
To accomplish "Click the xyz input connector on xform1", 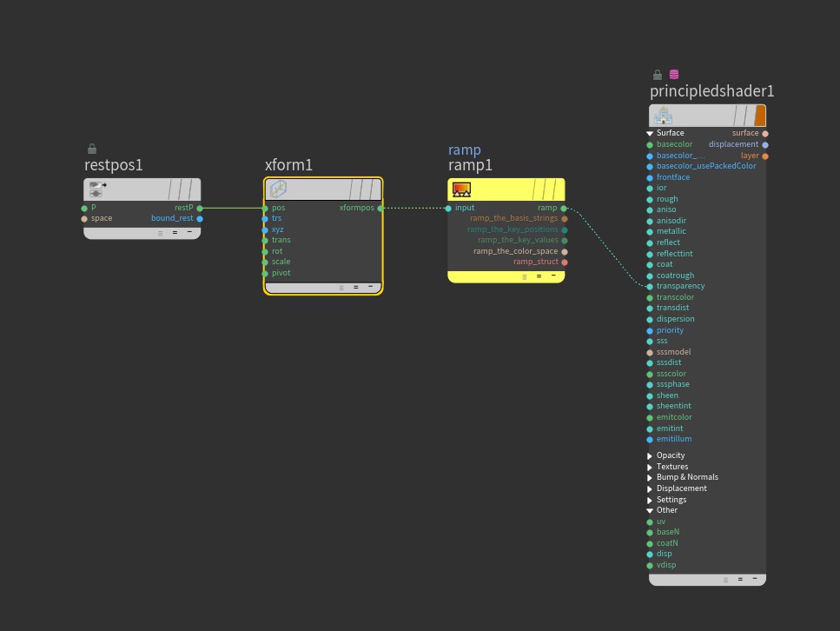I will tap(265, 230).
